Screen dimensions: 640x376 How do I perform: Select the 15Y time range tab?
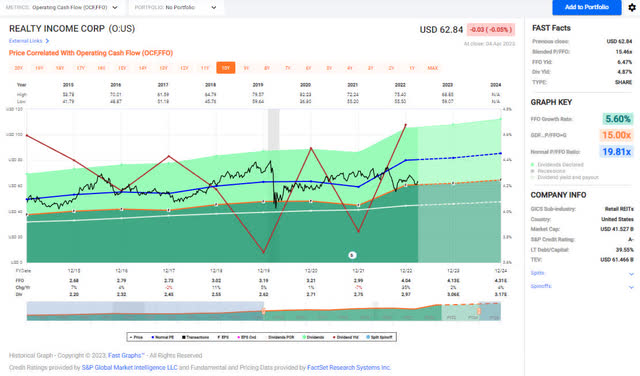pyautogui.click(x=122, y=68)
